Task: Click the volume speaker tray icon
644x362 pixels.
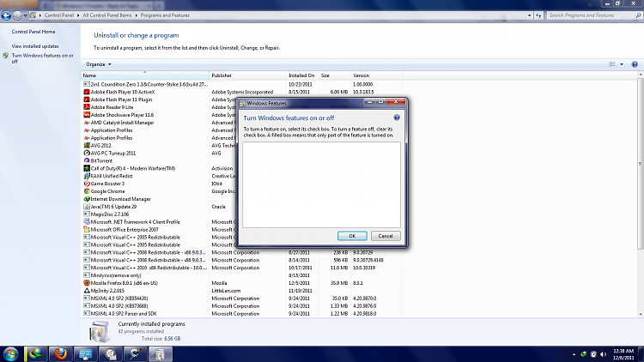Action: [x=603, y=354]
